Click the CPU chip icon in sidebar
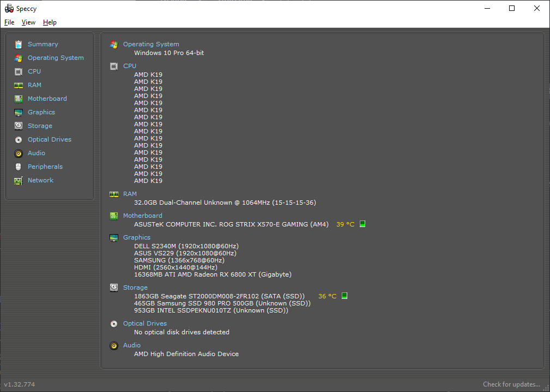The image size is (550, 392). 19,71
